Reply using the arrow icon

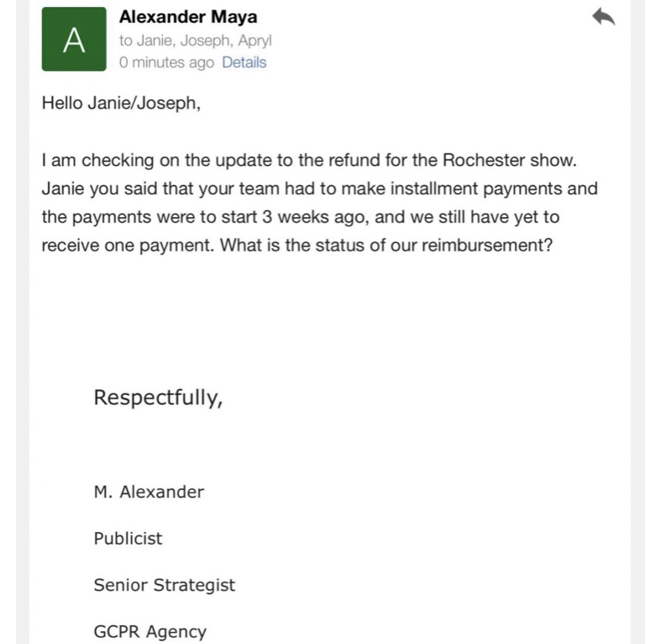[x=604, y=18]
